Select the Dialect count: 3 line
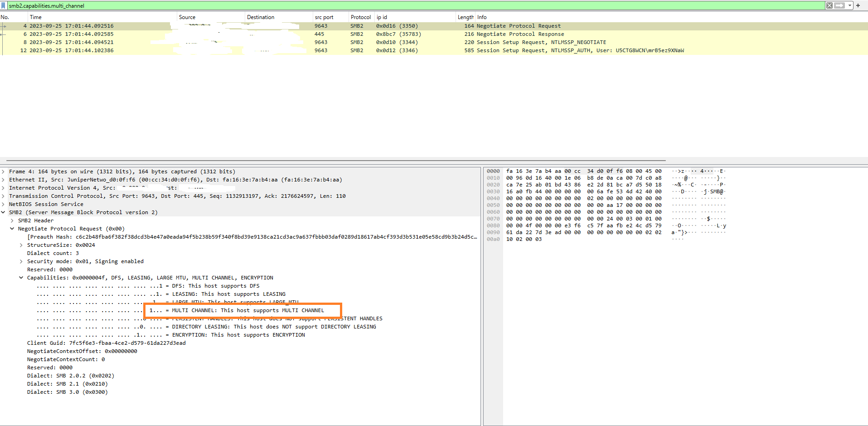This screenshot has height=426, width=868. coord(53,253)
